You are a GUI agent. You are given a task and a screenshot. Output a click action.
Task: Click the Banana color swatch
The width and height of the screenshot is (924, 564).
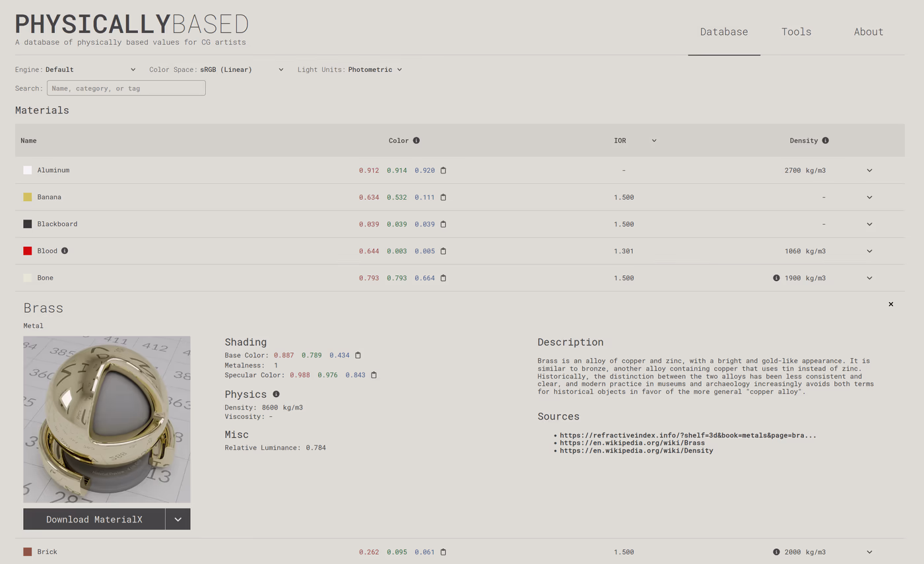click(x=28, y=197)
